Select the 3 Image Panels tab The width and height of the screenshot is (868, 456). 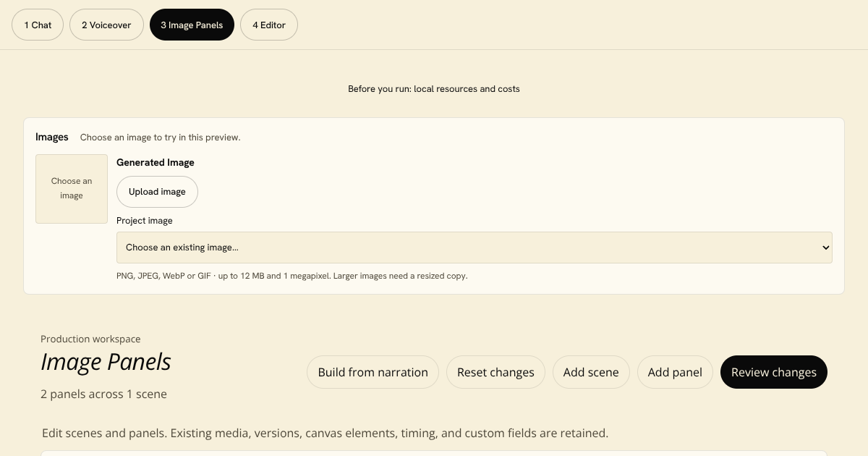[192, 25]
